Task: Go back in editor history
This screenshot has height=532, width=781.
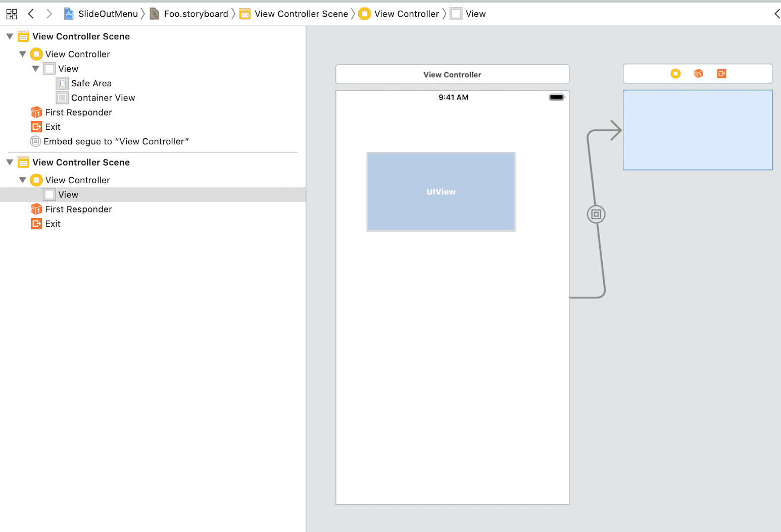Action: [x=31, y=14]
